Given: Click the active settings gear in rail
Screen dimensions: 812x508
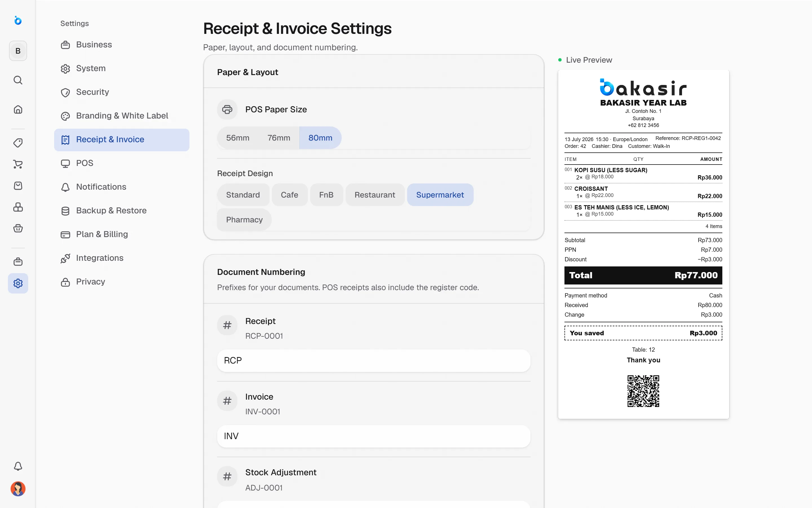Looking at the screenshot, I should [18, 283].
